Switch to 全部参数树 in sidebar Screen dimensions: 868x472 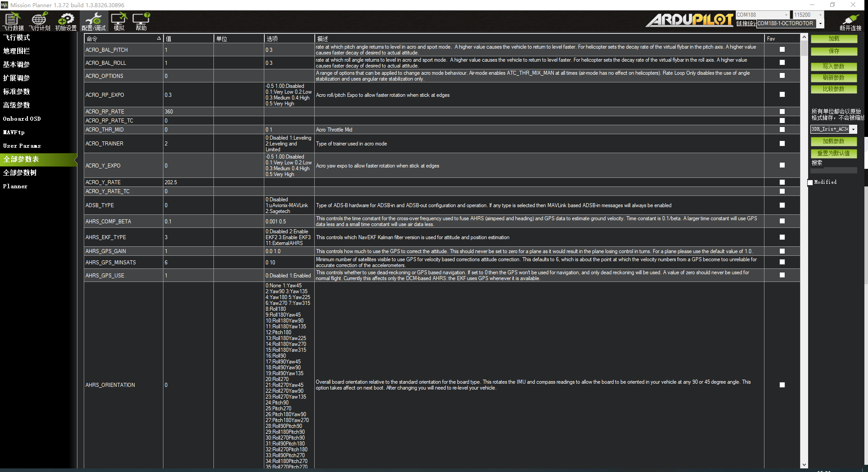tap(20, 173)
